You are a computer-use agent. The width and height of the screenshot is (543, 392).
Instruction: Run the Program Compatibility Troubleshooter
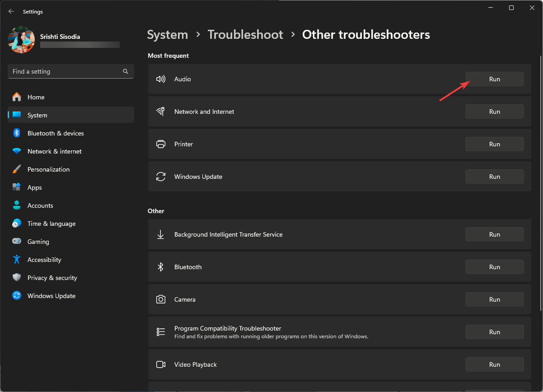[x=495, y=332]
